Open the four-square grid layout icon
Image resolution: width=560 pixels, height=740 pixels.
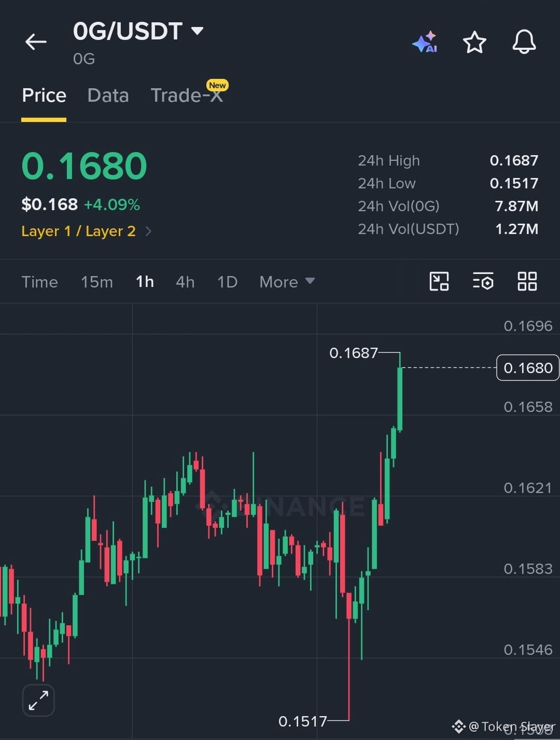[x=527, y=281]
